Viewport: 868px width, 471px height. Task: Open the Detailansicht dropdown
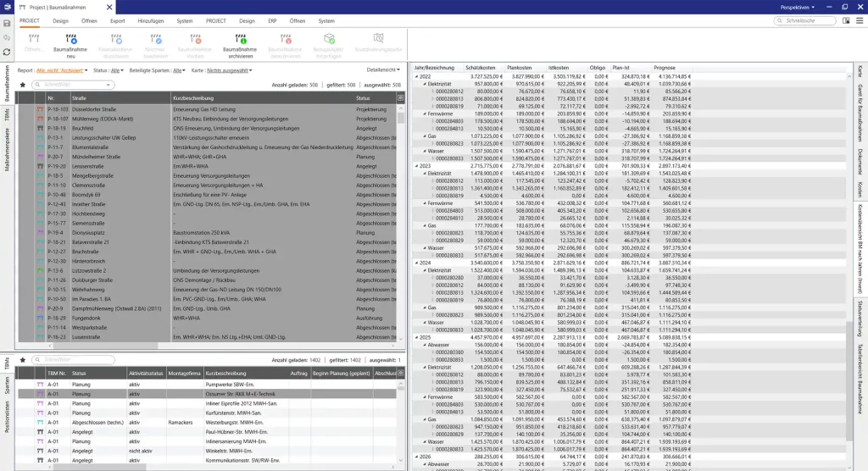point(383,70)
